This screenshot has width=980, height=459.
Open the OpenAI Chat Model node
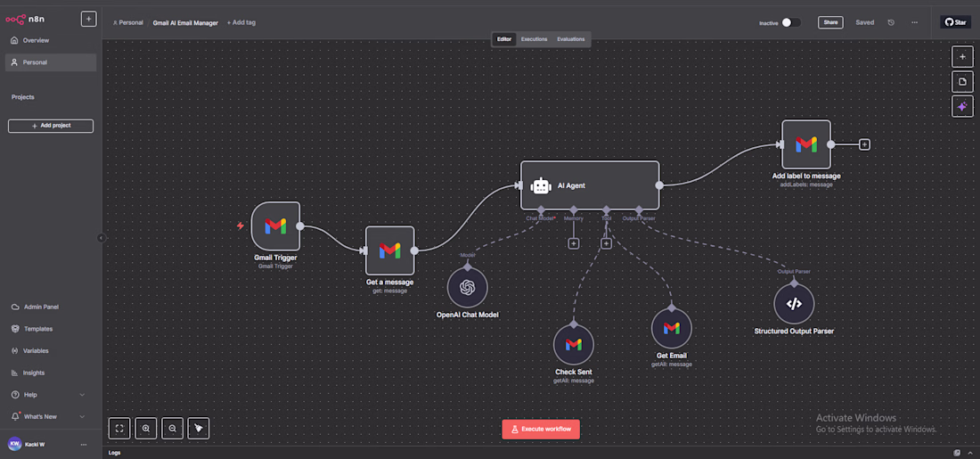(467, 287)
